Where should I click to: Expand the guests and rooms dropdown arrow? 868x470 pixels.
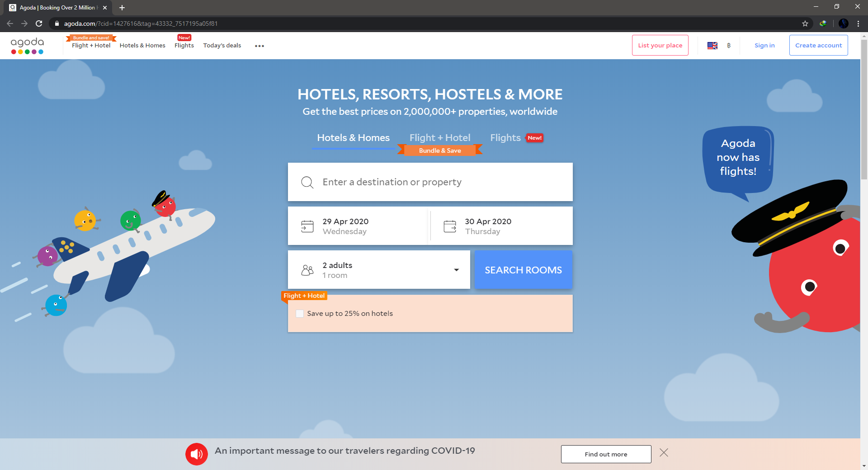(x=457, y=270)
